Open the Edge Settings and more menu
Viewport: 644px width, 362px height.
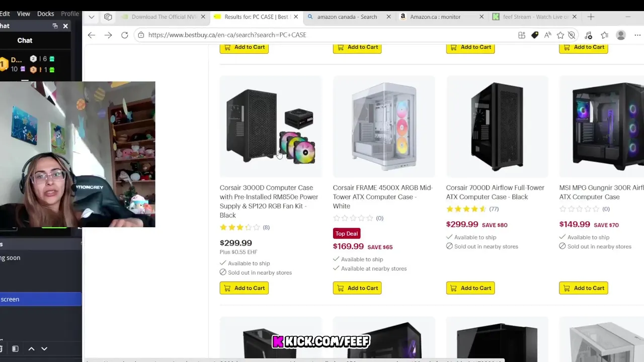[637, 35]
